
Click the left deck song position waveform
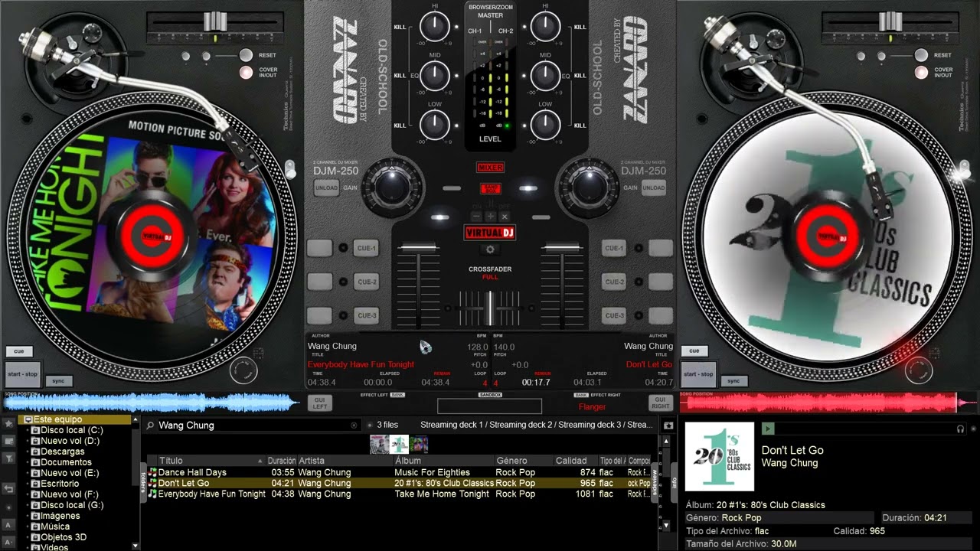[152, 403]
